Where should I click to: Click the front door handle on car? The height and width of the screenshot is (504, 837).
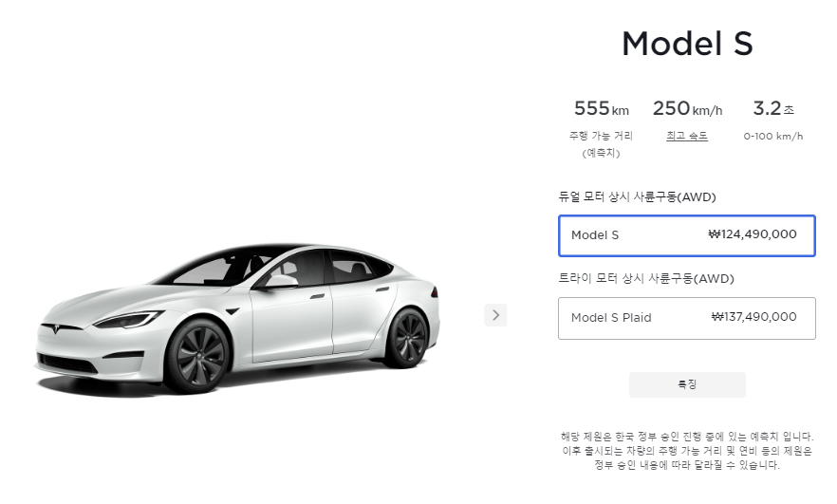click(317, 296)
